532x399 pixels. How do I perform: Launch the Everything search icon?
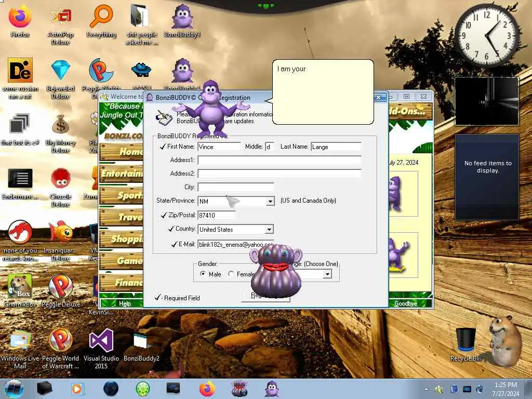101,20
